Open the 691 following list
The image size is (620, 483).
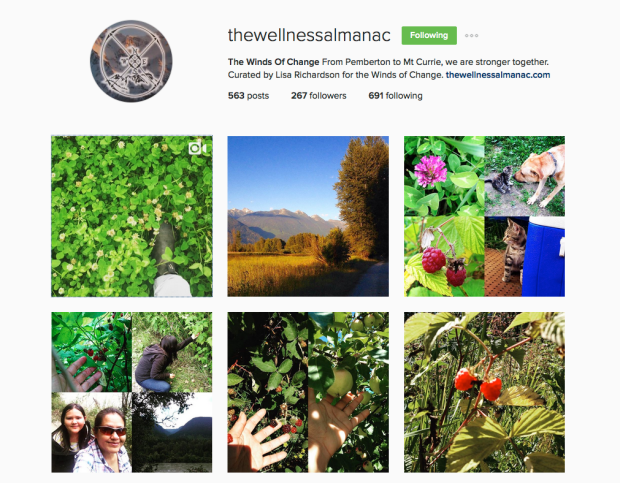(395, 96)
